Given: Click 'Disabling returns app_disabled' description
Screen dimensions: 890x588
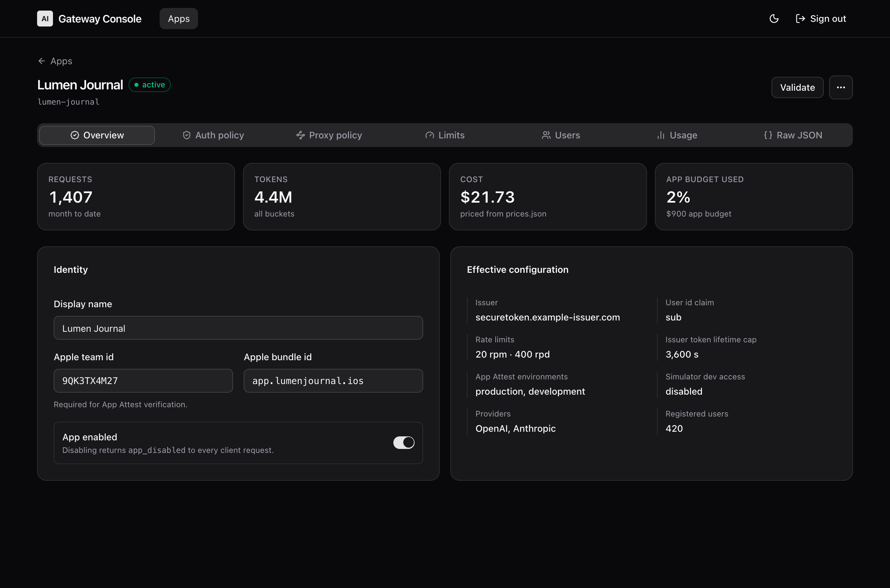Looking at the screenshot, I should pyautogui.click(x=168, y=450).
